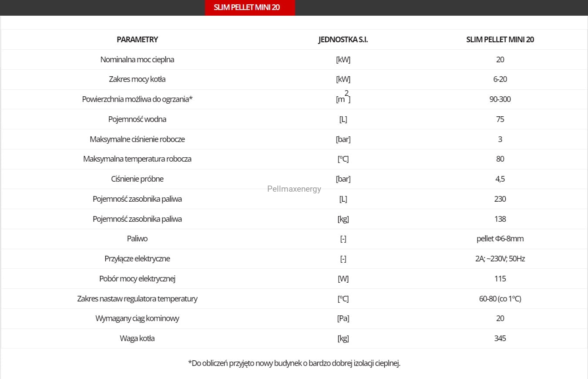The image size is (588, 379).
Task: Click the 138 hopper capacity value
Action: pos(500,219)
